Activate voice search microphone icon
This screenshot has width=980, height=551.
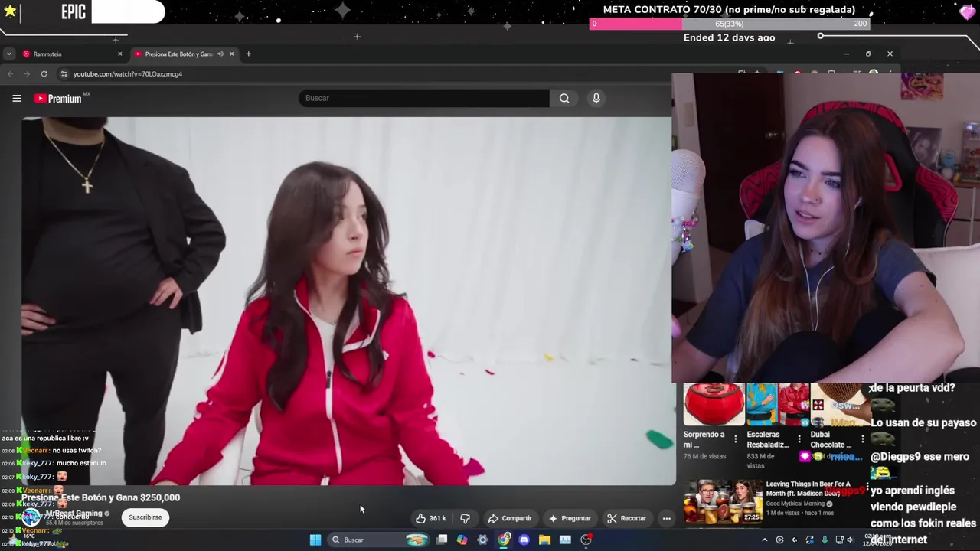coord(596,98)
